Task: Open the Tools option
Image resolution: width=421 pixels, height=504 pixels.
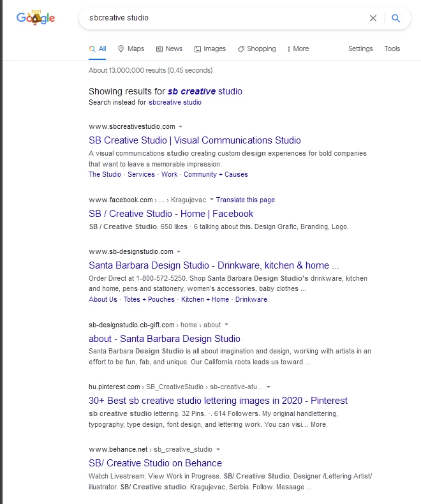Action: click(x=392, y=49)
